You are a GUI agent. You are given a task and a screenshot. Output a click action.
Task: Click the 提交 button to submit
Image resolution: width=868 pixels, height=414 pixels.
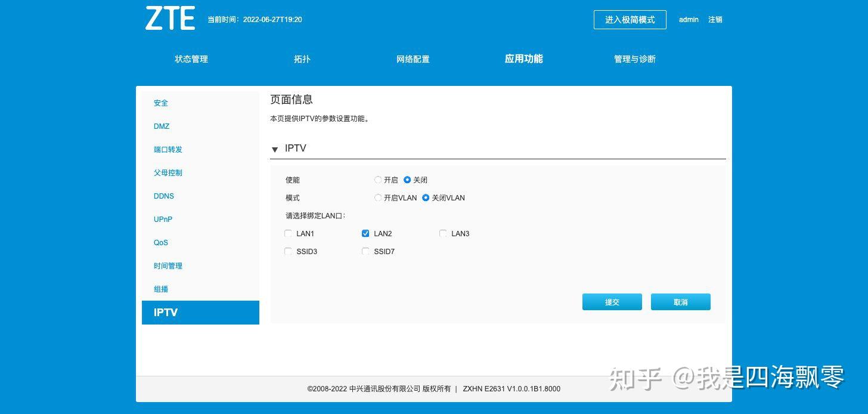[x=612, y=302]
